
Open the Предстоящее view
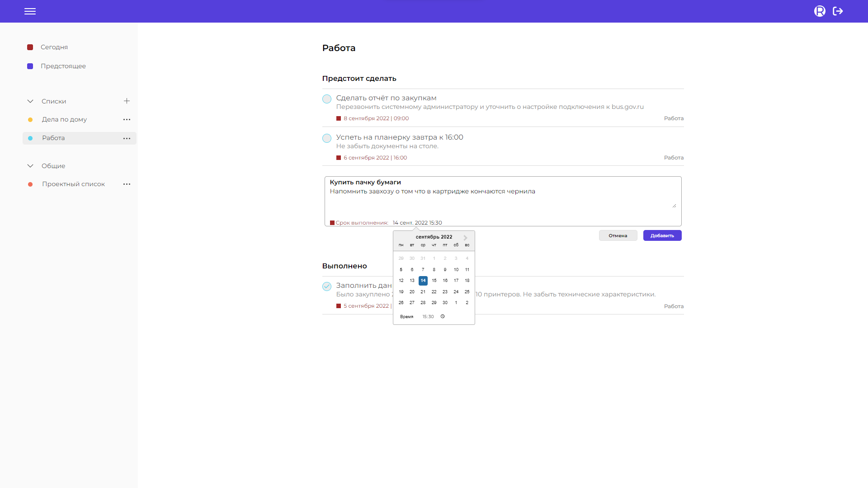coord(63,66)
